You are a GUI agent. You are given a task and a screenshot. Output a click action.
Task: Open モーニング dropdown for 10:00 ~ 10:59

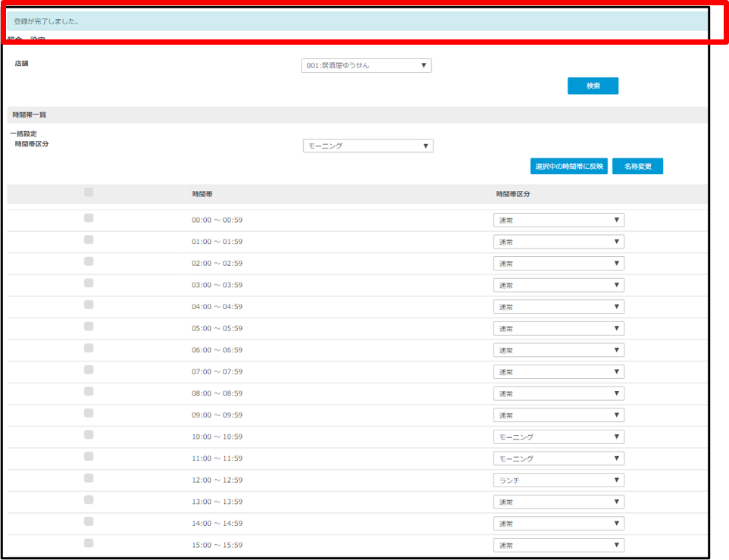tap(558, 436)
